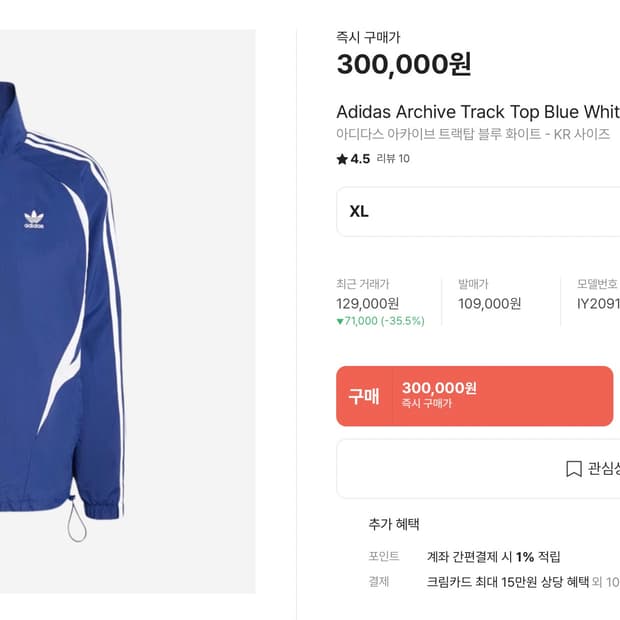Click the 300,000원 instant buy price heading

click(x=403, y=65)
